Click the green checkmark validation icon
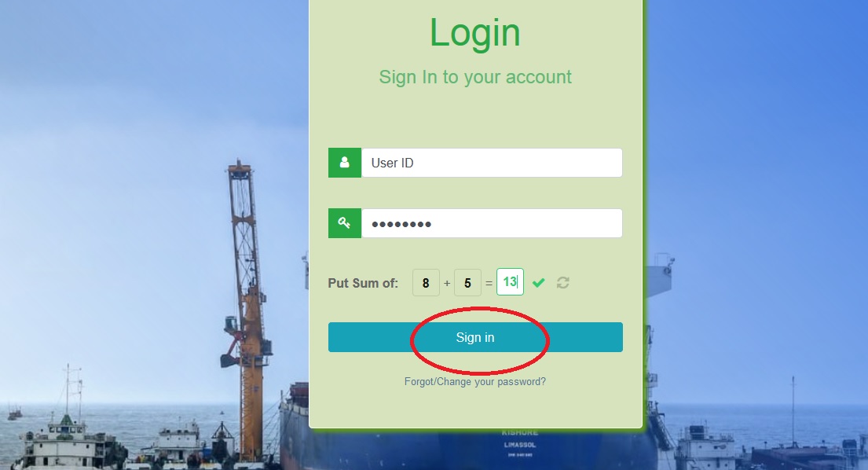 [538, 283]
